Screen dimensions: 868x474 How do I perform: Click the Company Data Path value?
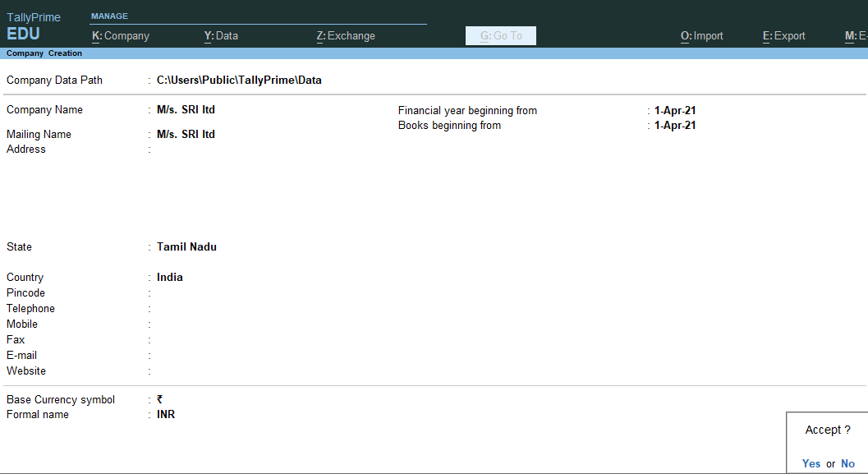point(239,81)
